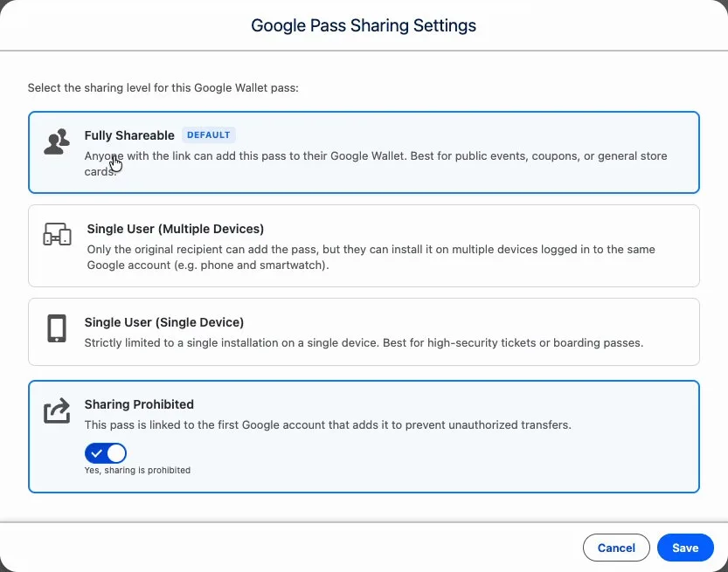Click the Google Pass Sharing Settings title
728x572 pixels.
coord(364,25)
